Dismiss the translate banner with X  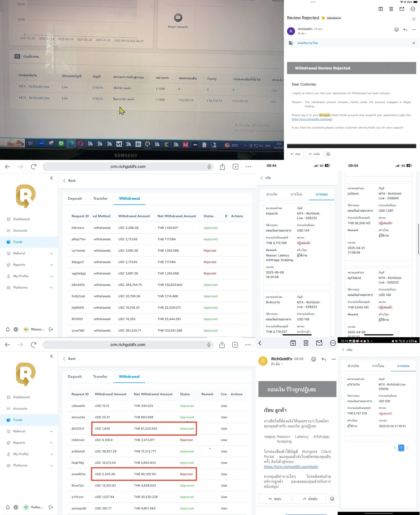414,43
